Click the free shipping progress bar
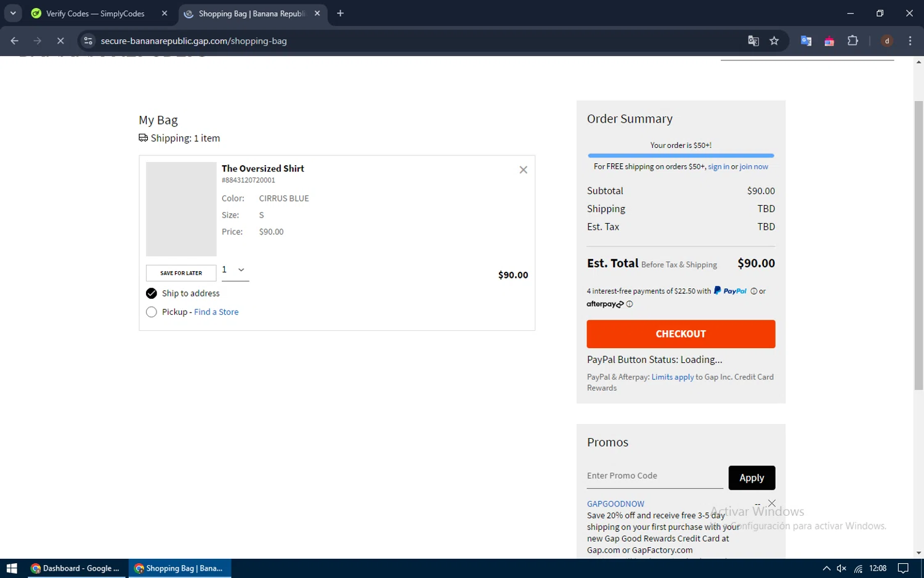Image resolution: width=924 pixels, height=578 pixels. (x=681, y=155)
